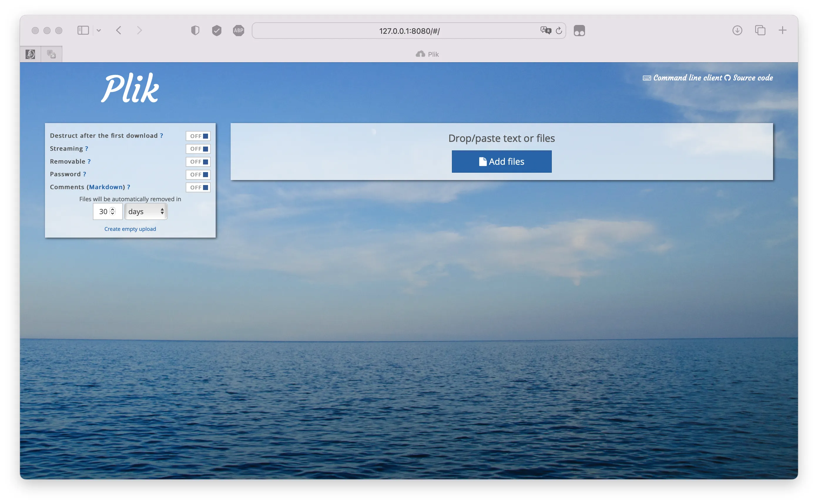Focus the address bar showing 127.0.0.1:8080/#/
This screenshot has width=818, height=504.
click(409, 31)
